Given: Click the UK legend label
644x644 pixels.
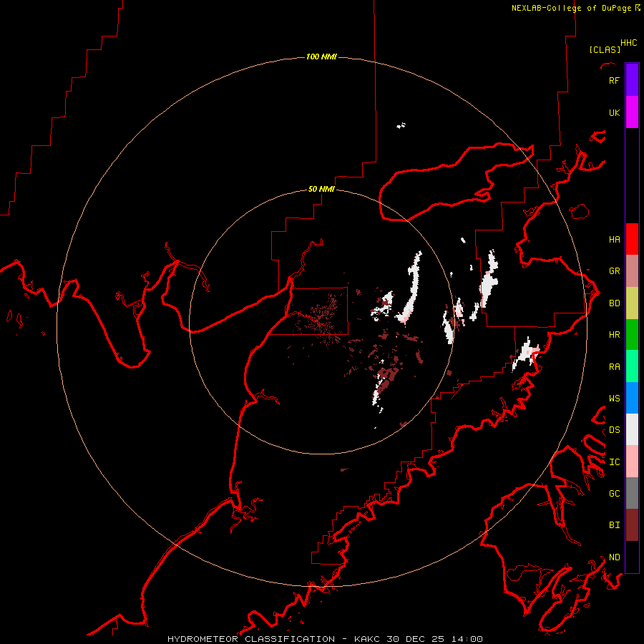Looking at the screenshot, I should [614, 112].
